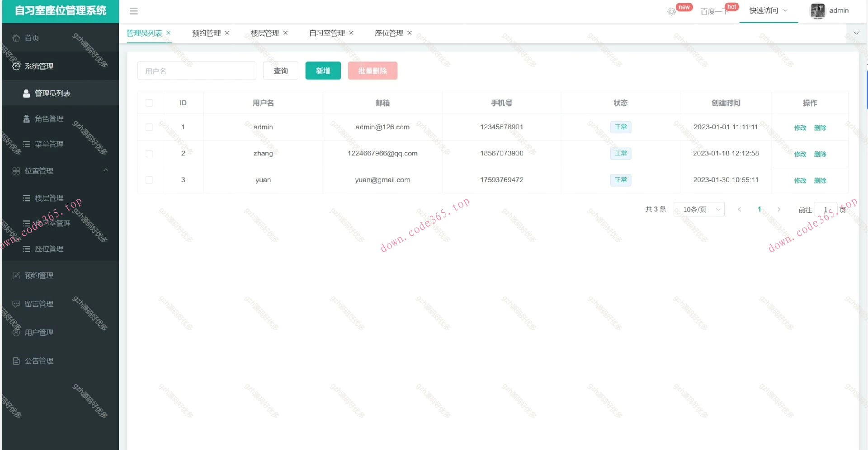Switch to the 预约管理 tab
Screen dimensions: 868x450
click(x=207, y=33)
